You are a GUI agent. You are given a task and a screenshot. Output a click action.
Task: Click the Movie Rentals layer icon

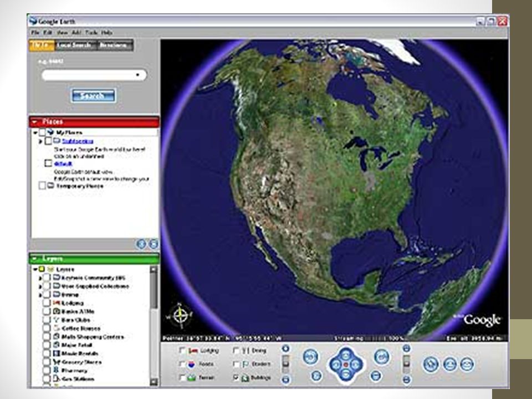pos(57,354)
